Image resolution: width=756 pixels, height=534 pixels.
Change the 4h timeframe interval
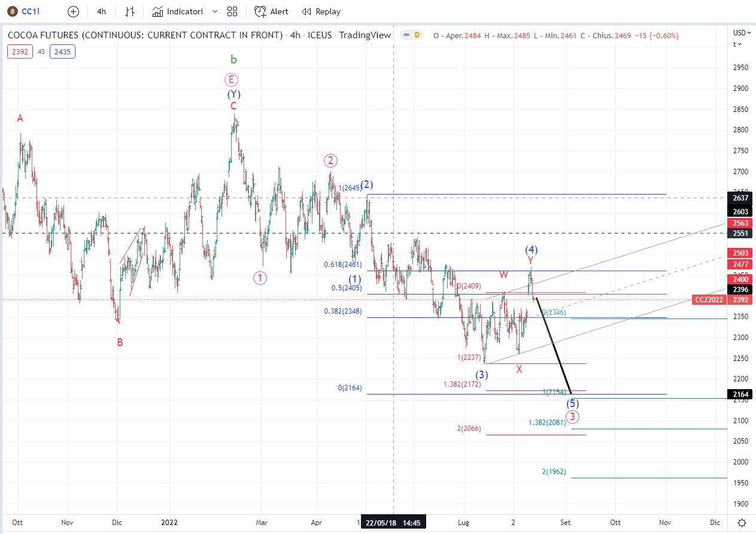click(x=102, y=11)
